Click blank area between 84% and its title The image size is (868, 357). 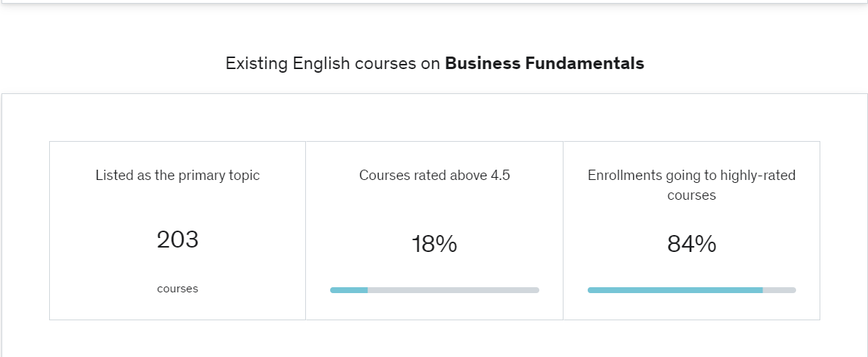[692, 217]
